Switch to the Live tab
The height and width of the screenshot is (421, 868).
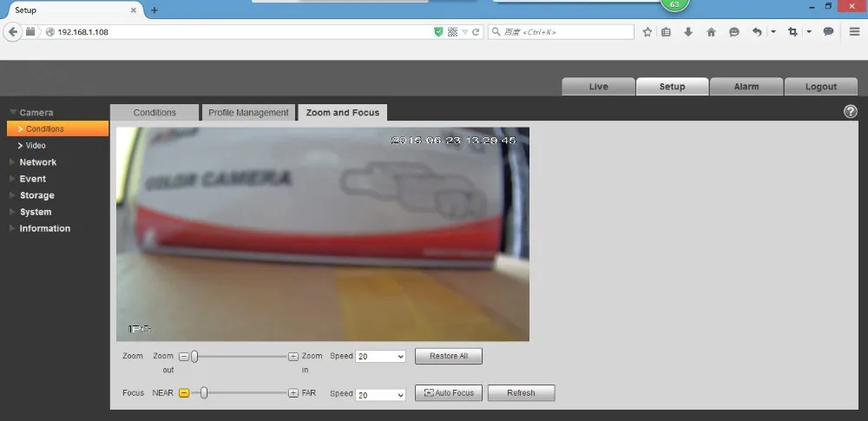point(598,87)
